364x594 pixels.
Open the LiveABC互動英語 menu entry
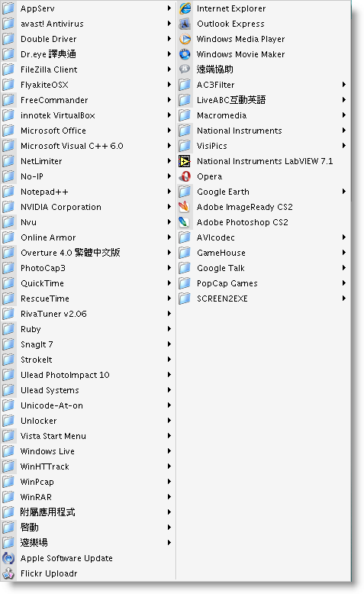click(263, 100)
